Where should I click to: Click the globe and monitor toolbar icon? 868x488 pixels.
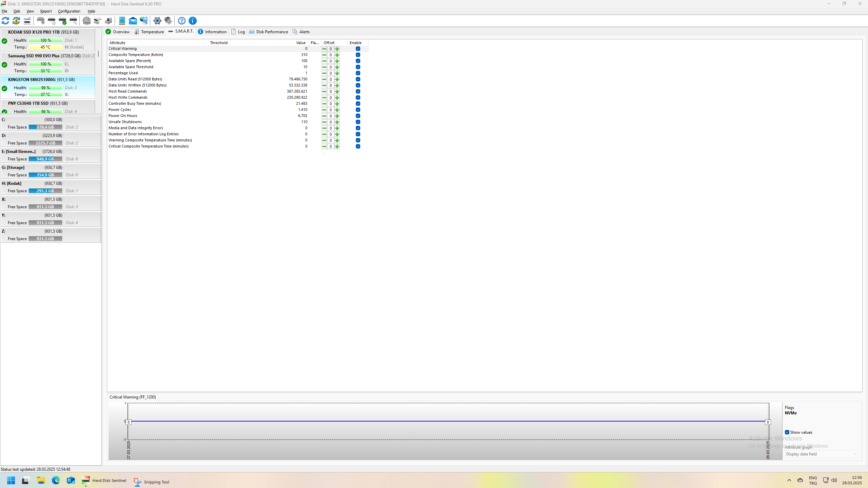point(144,21)
